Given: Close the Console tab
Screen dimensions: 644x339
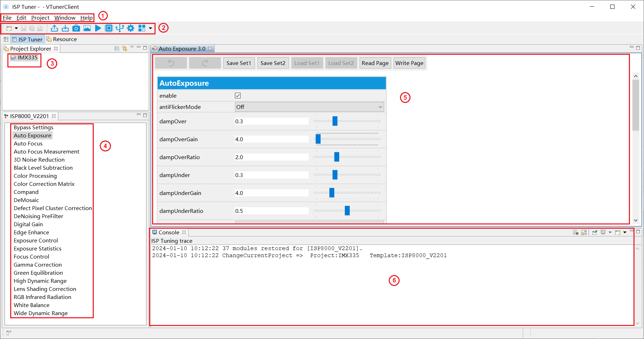Looking at the screenshot, I should pyautogui.click(x=184, y=232).
